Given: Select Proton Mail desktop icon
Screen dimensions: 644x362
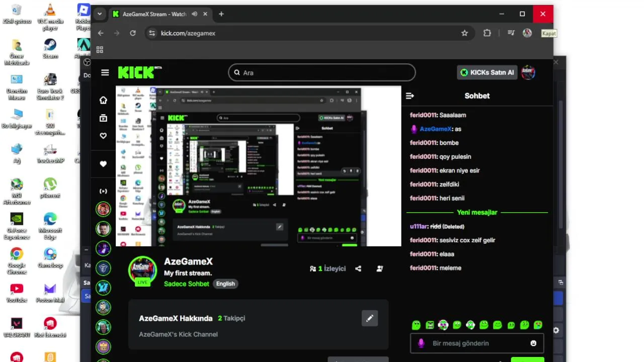Looking at the screenshot, I should pyautogui.click(x=50, y=293).
